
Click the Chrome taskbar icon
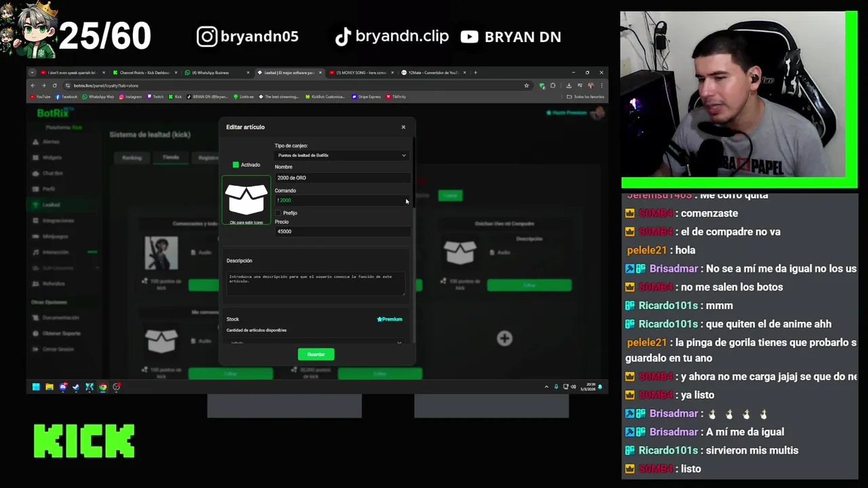103,387
